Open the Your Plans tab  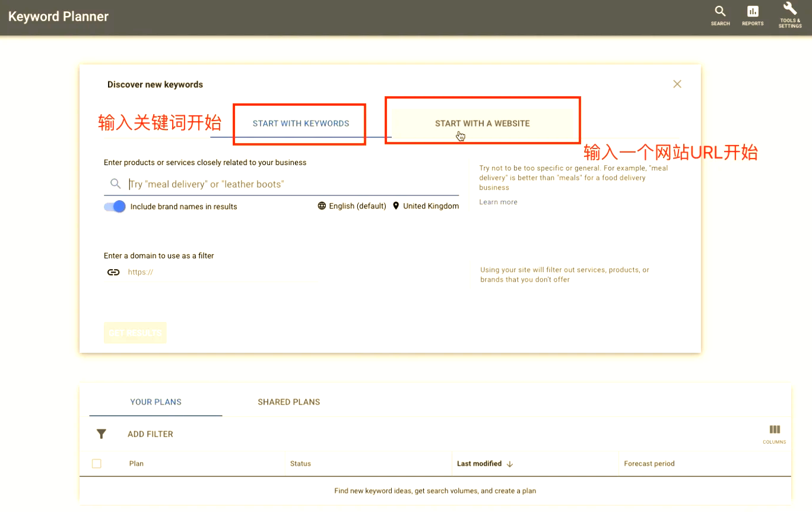[x=156, y=402]
